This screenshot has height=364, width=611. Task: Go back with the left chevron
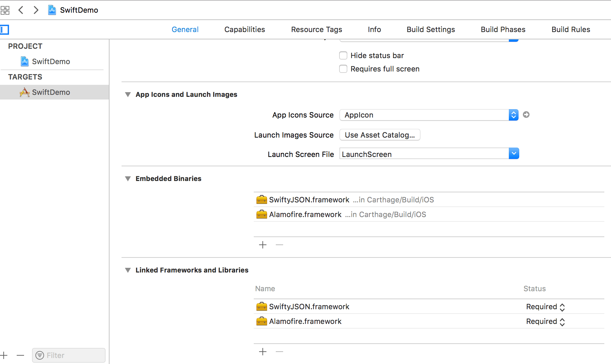[21, 10]
